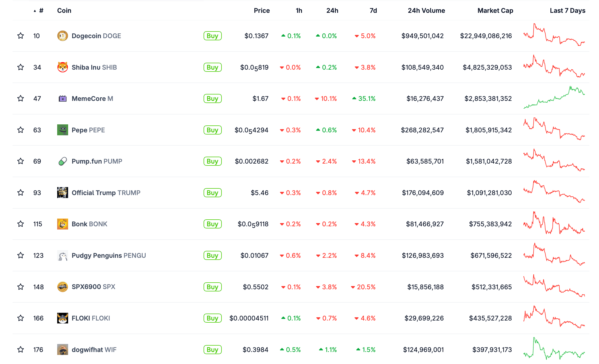Image resolution: width=599 pixels, height=364 pixels.
Task: Click the MemeCore purple logo icon
Action: [x=63, y=99]
